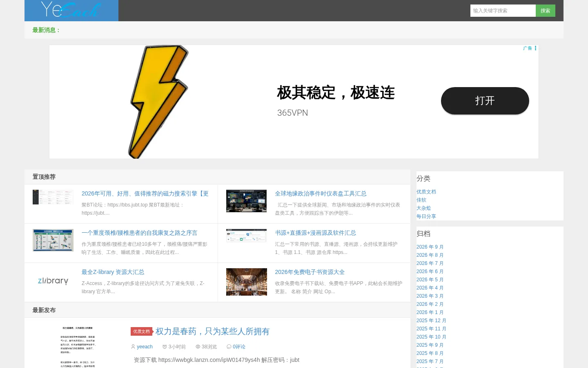Click the YeEach site logo
This screenshot has width=588, height=368.
point(71,10)
